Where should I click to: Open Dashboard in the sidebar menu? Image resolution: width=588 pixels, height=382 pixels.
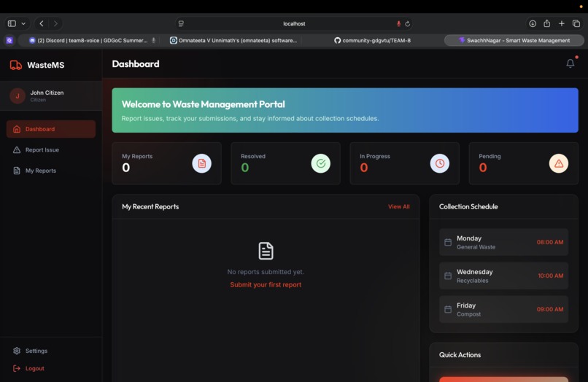pos(51,129)
